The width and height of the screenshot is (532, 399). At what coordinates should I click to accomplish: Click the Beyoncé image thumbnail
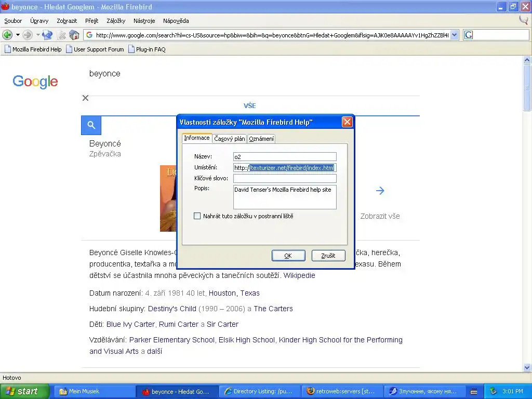pos(168,198)
